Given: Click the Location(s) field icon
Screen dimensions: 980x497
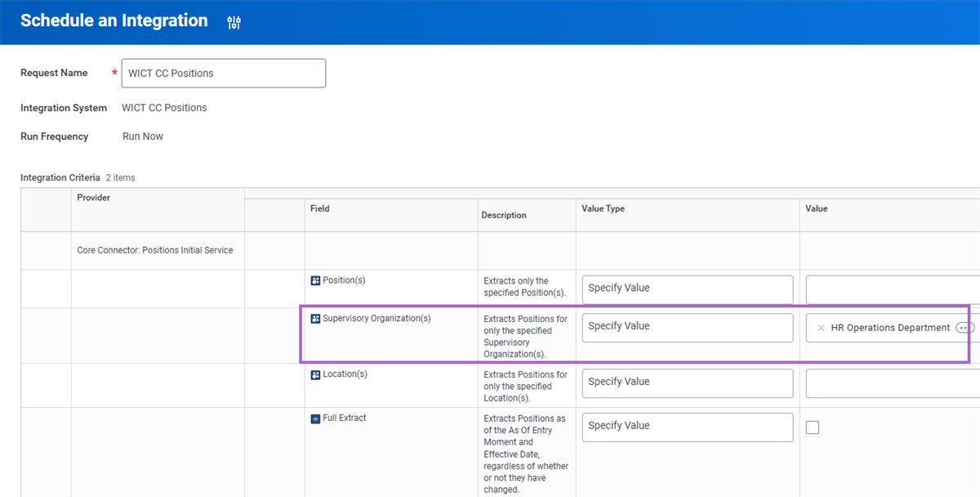Looking at the screenshot, I should click(315, 374).
